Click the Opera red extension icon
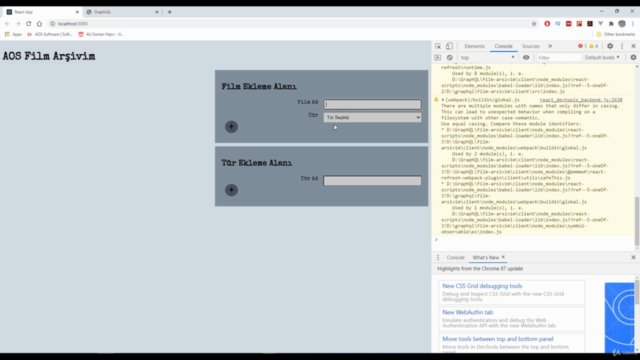This screenshot has width=640, height=360. point(547,24)
